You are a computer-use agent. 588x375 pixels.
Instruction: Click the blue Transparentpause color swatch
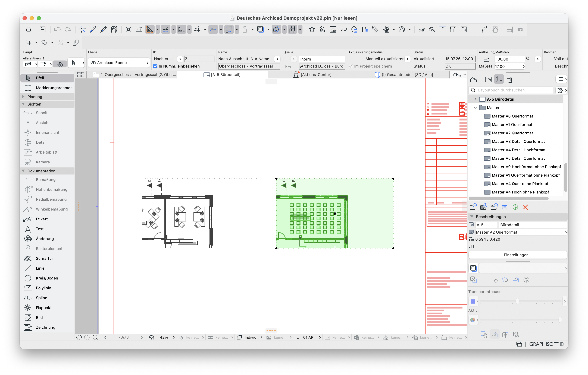[x=473, y=301]
